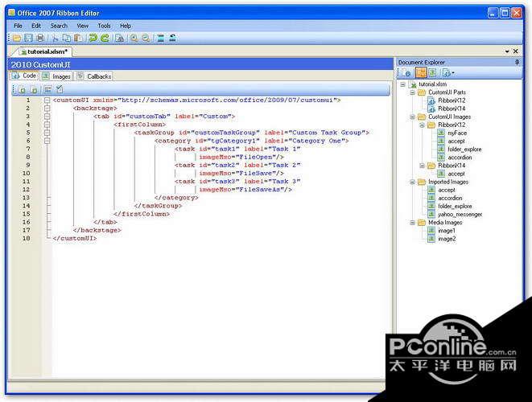532x402 pixels.
Task: Click the green Undo arrow icon
Action: (x=93, y=39)
